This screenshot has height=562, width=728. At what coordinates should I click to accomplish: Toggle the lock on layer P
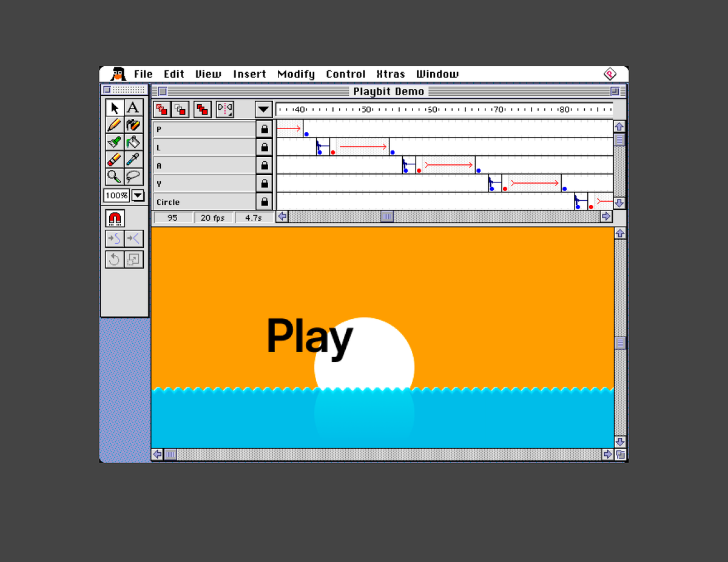point(265,129)
